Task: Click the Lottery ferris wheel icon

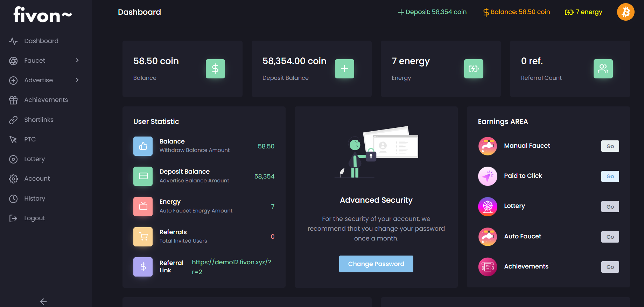Action: (488, 207)
